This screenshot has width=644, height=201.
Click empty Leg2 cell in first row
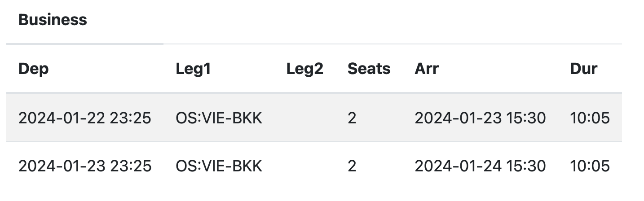(310, 118)
